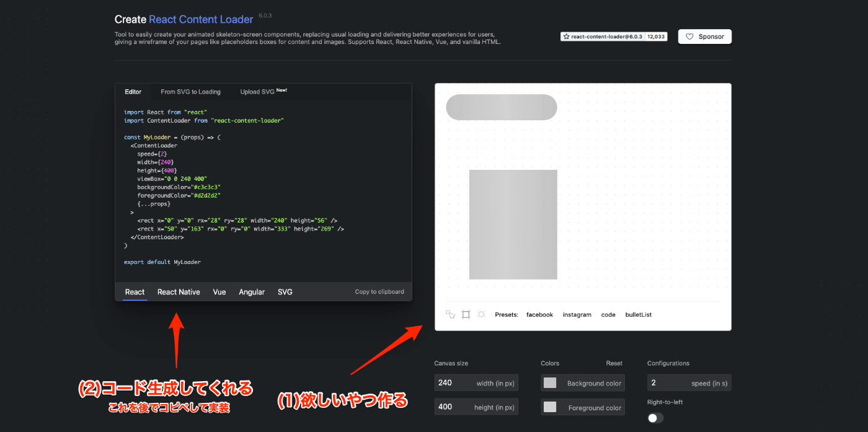This screenshot has width=868, height=432.
Task: Click the first rect line with rx="28"
Action: point(237,220)
